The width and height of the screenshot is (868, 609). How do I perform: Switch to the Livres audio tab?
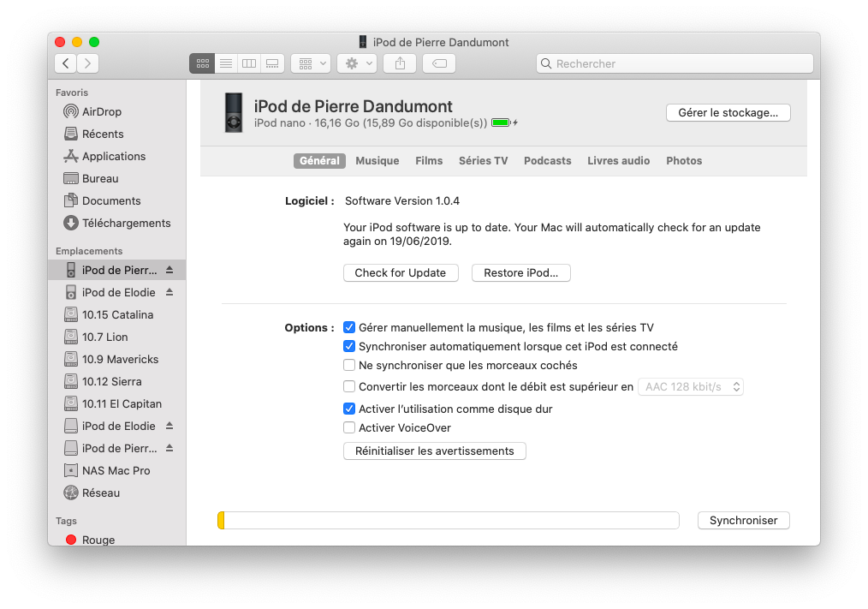click(x=618, y=161)
